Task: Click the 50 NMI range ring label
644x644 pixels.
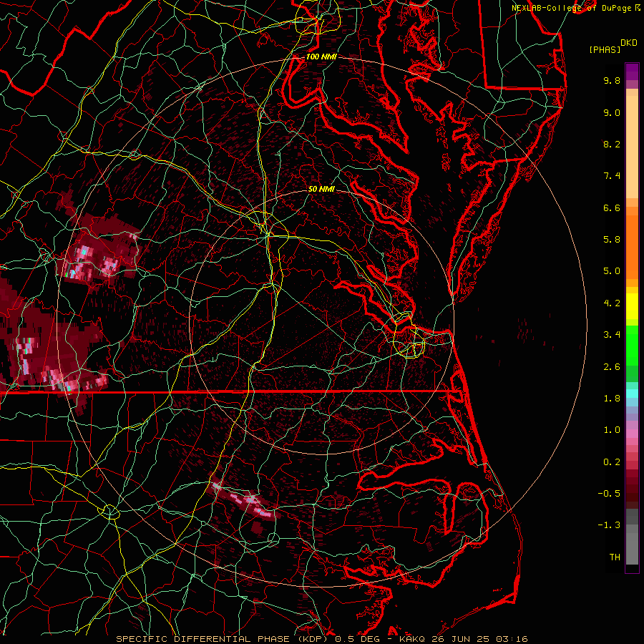Action: [321, 190]
